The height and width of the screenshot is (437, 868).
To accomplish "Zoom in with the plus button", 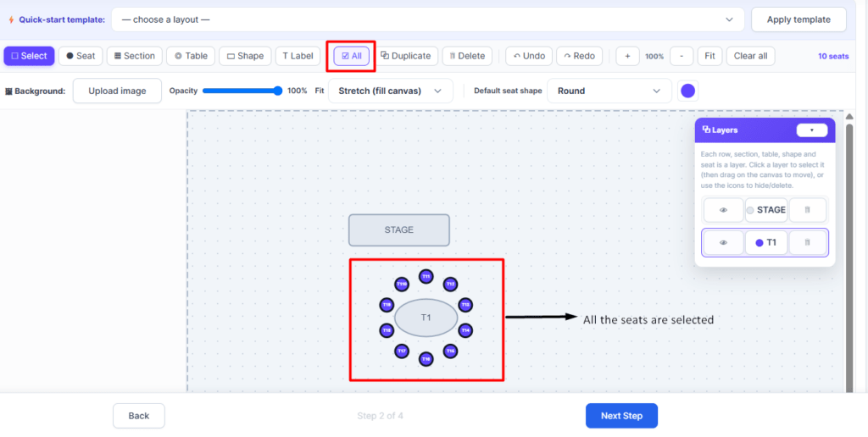I will tap(628, 56).
